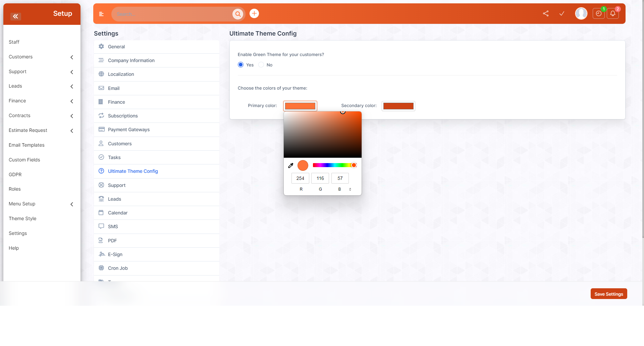This screenshot has height=346, width=644.
Task: Open Email Templates from the sidebar
Action: (x=26, y=145)
